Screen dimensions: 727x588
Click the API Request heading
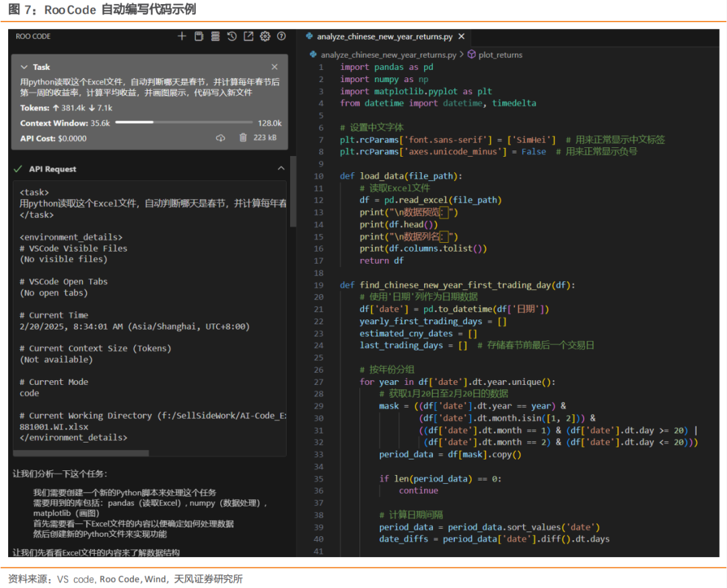click(x=53, y=169)
